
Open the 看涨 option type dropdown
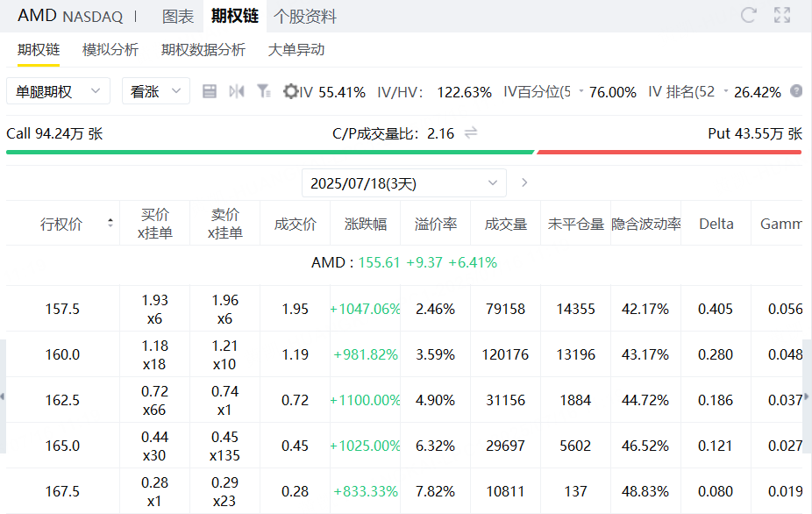(x=156, y=91)
